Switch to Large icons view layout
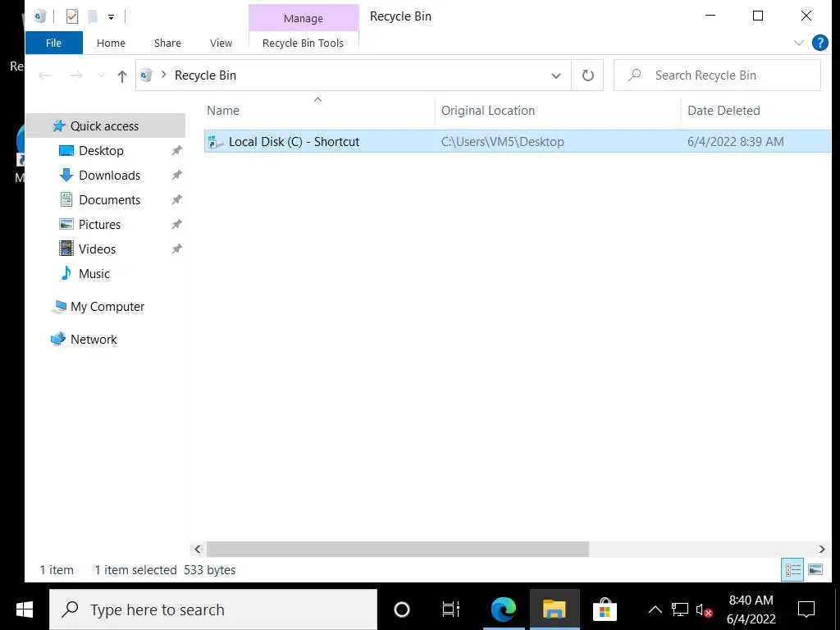Viewport: 840px width, 630px height. (x=815, y=570)
